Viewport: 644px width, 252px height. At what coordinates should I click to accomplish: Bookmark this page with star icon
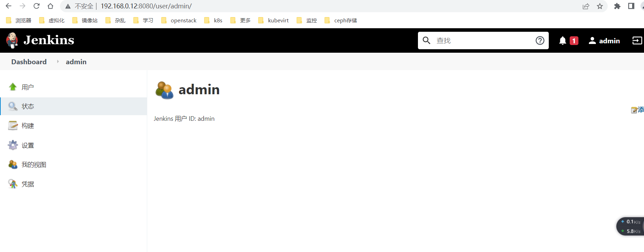(x=600, y=6)
